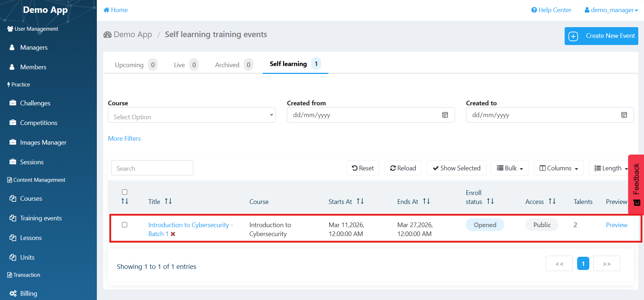The width and height of the screenshot is (644, 300).
Task: Open the Bulk actions dropdown
Action: 510,168
